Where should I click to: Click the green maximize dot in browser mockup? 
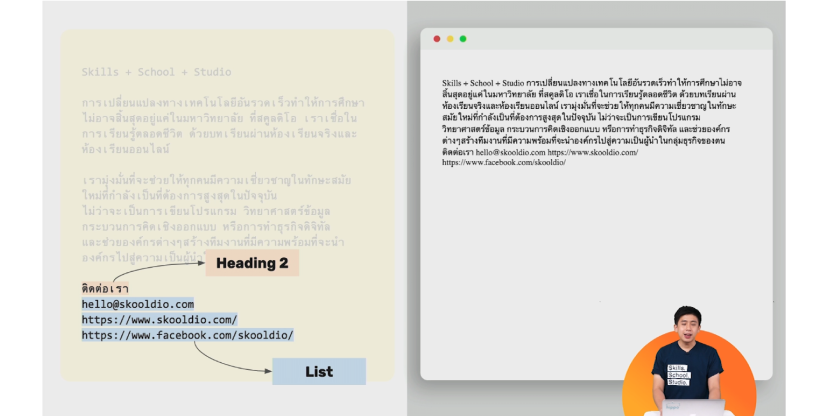pyautogui.click(x=463, y=39)
